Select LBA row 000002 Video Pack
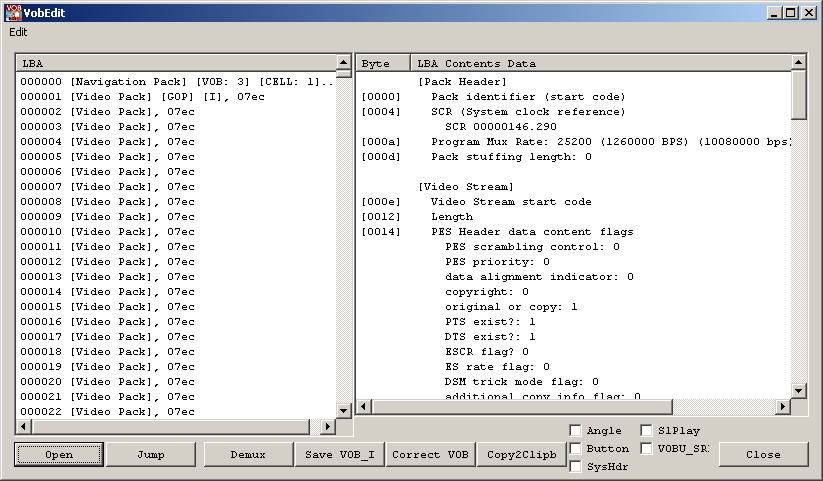The width and height of the screenshot is (823, 481). 107,112
